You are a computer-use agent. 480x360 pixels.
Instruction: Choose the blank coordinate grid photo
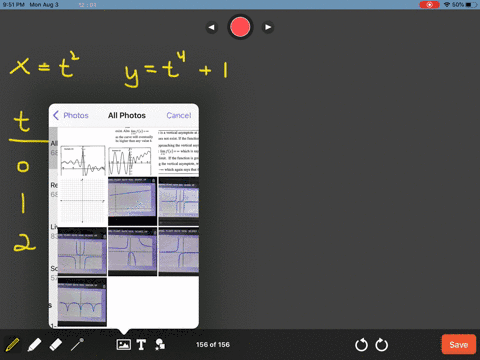click(x=82, y=201)
